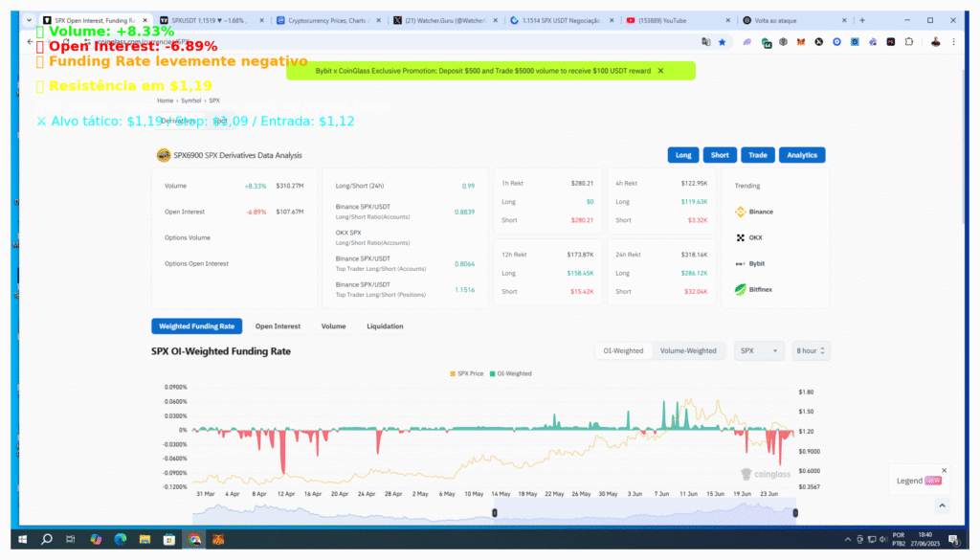
Task: Switch chart to Volume-Weighted mode
Action: point(687,351)
